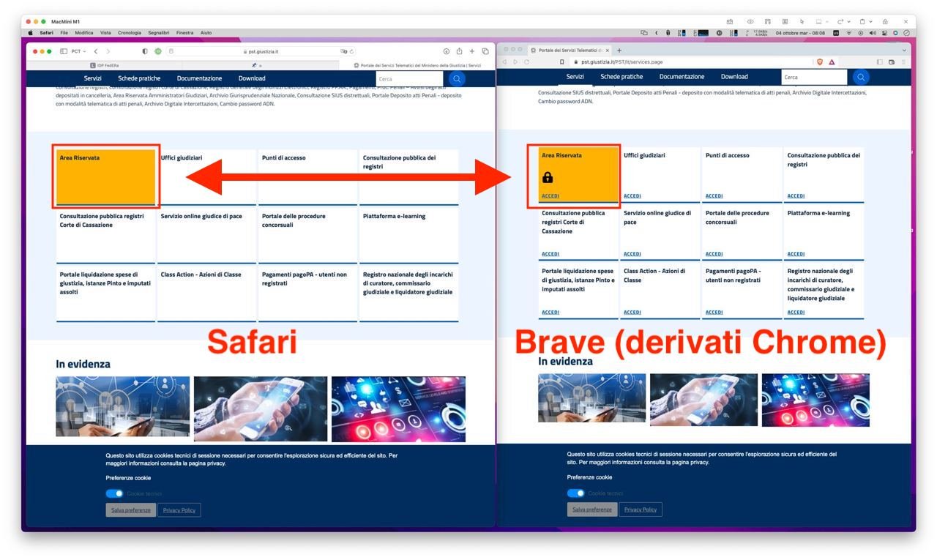This screenshot has height=560, width=937.
Task: Go back in Brave
Action: click(504, 62)
